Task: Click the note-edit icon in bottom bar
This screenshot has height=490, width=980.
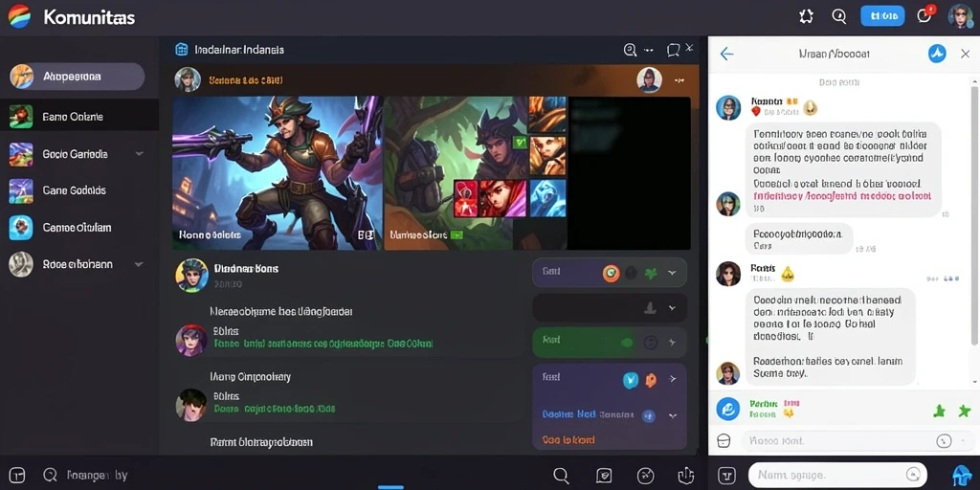Action: coord(604,476)
